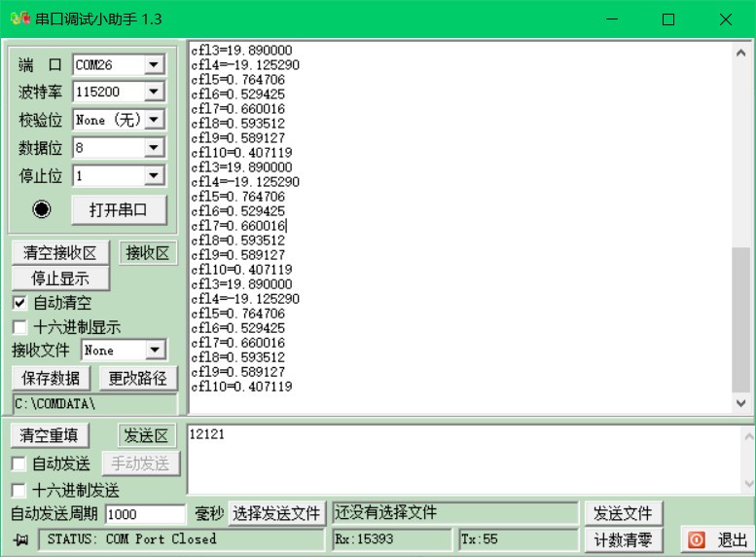Click the Rx:15393 counter
The width and height of the screenshot is (756, 557).
(391, 539)
